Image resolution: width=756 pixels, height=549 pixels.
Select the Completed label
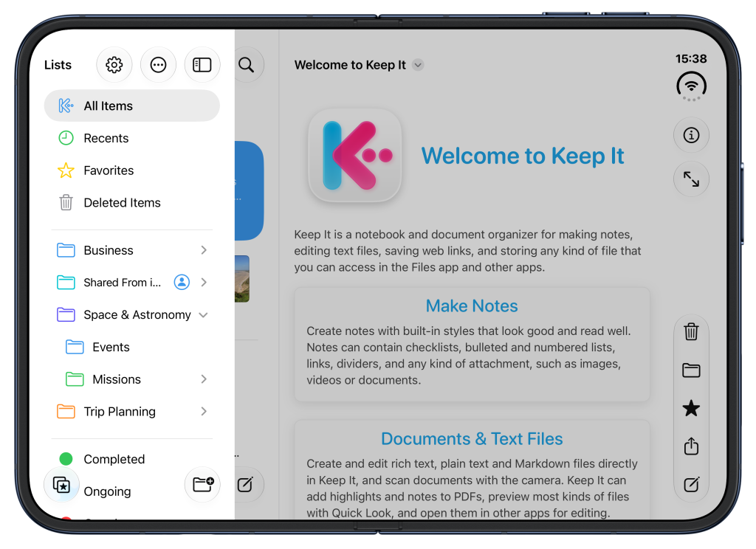click(114, 459)
